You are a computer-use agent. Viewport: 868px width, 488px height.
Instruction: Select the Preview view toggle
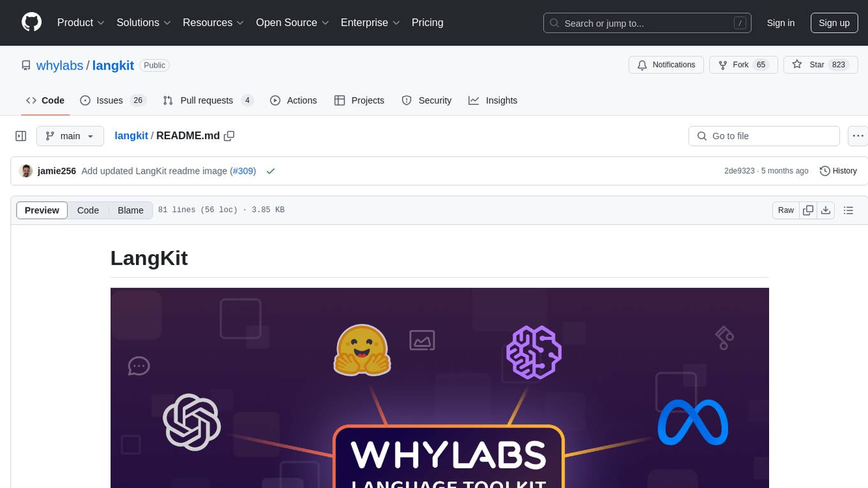[x=42, y=210]
